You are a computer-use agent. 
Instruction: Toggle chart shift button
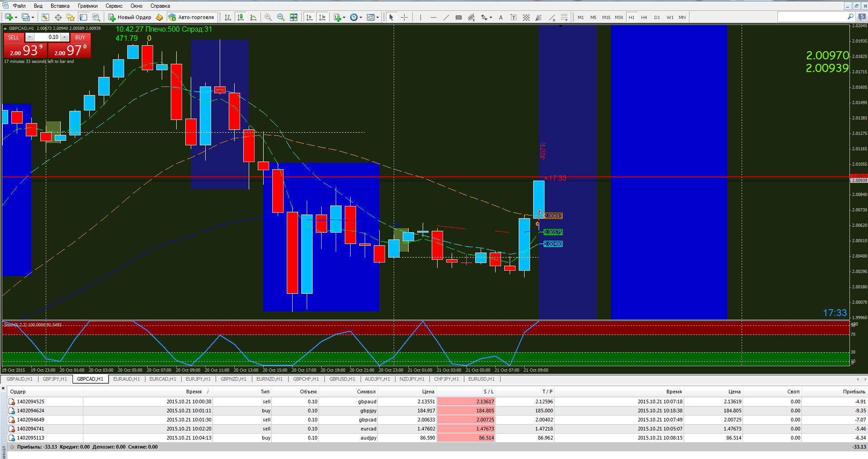(322, 17)
